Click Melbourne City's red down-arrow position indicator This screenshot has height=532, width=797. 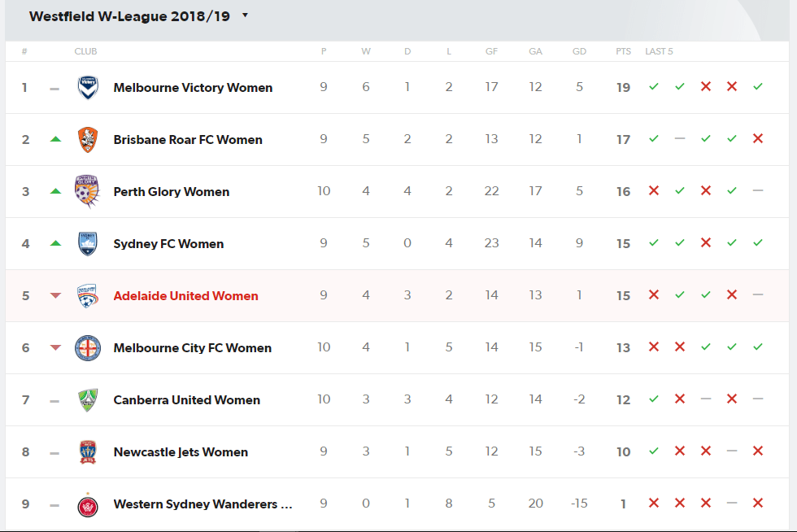(x=55, y=348)
